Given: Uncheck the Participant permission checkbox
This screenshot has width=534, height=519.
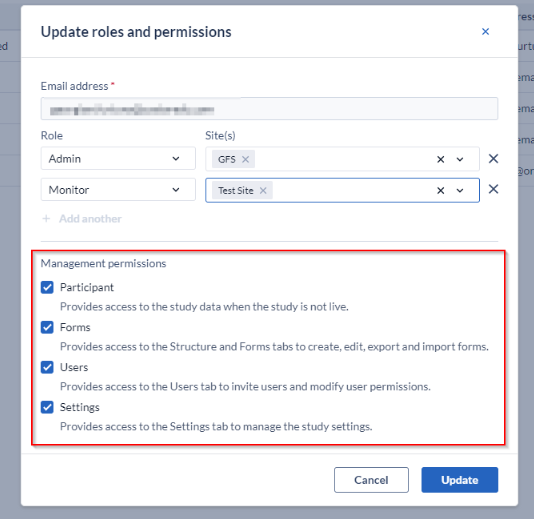Looking at the screenshot, I should click(47, 287).
